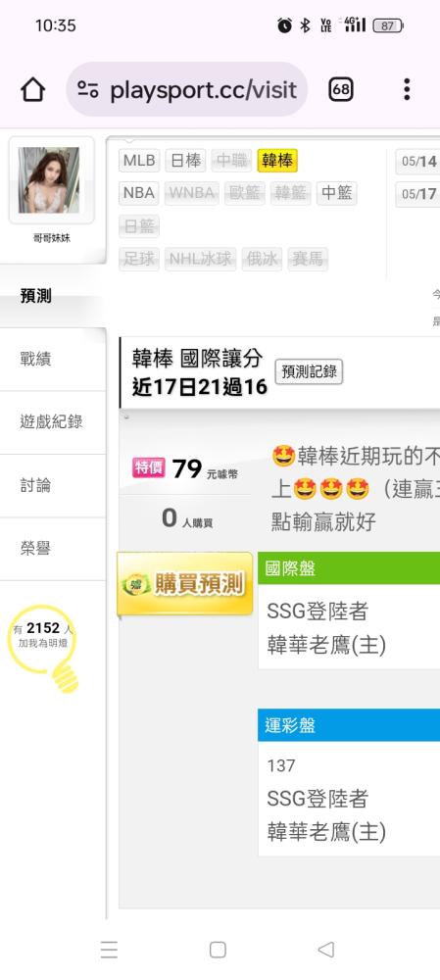Tap the Android back navigation triangle

(325, 950)
